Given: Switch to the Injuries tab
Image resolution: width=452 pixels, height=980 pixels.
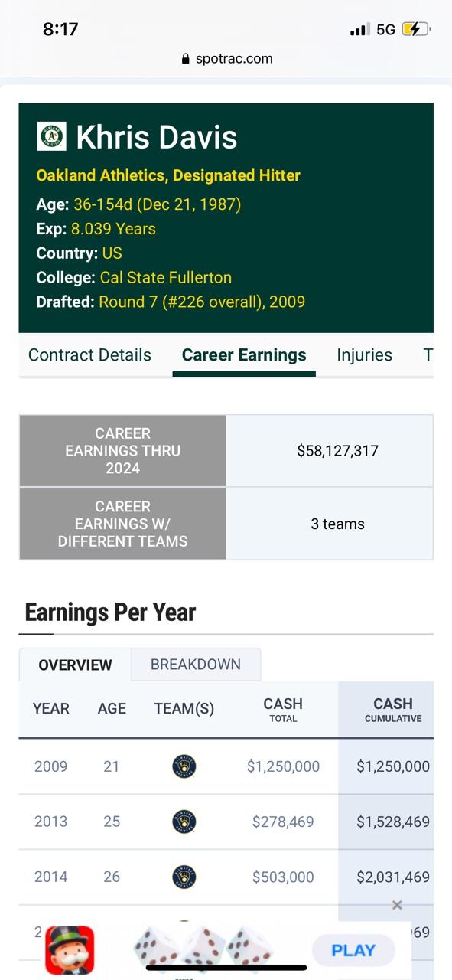Looking at the screenshot, I should click(x=364, y=355).
